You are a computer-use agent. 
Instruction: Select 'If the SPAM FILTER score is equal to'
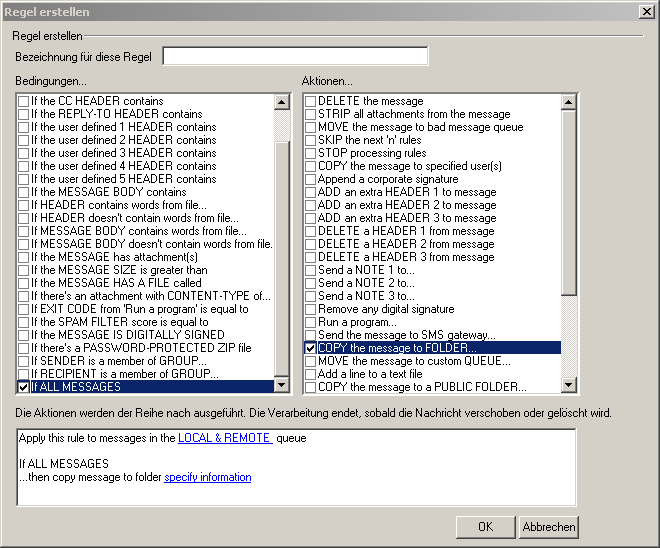(24, 322)
